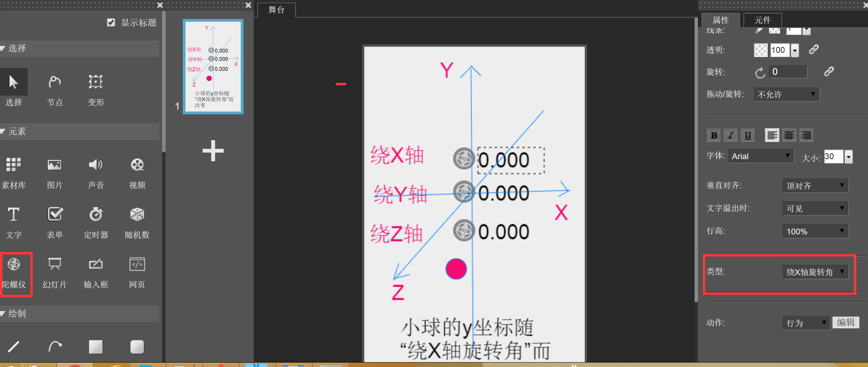Open the 素材库 media library
This screenshot has height=367, width=868.
click(x=14, y=172)
